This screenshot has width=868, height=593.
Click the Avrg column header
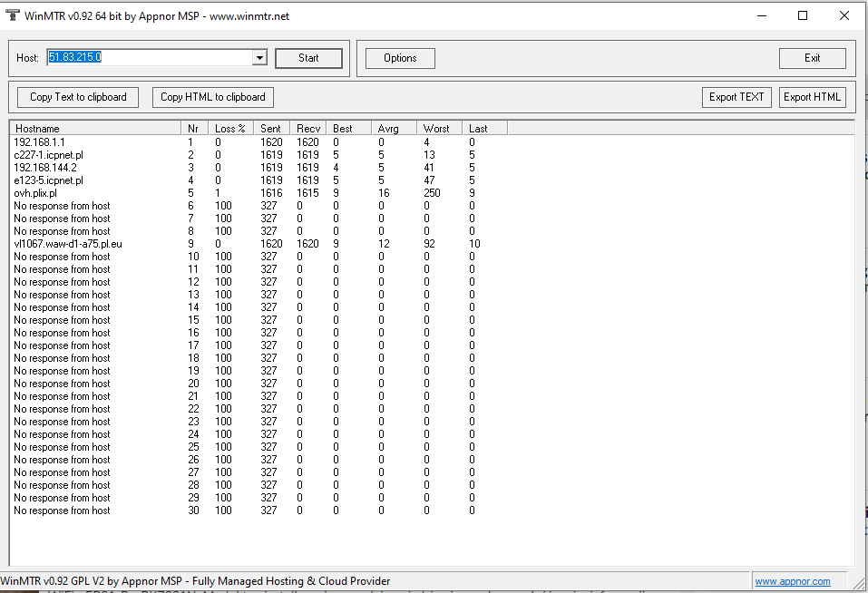click(395, 129)
